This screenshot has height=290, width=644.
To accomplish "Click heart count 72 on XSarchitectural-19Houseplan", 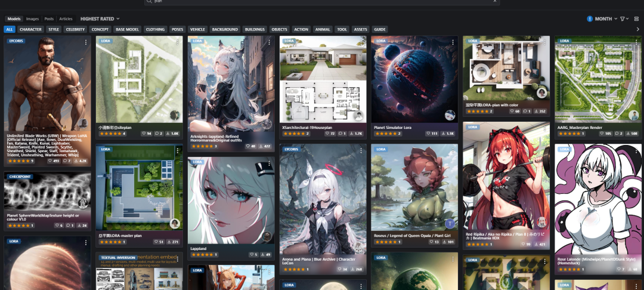I will pos(330,134).
